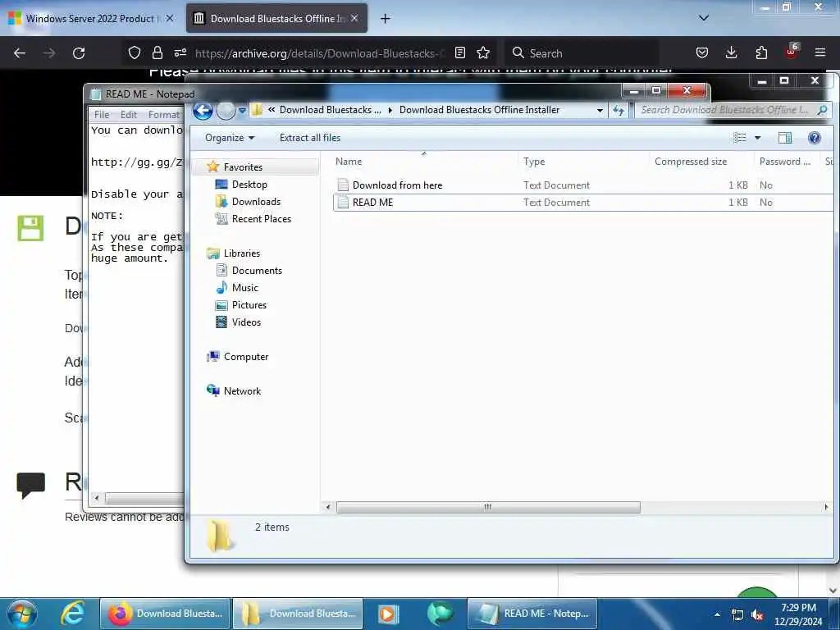Launch Internet Explorer from taskbar

click(x=72, y=614)
